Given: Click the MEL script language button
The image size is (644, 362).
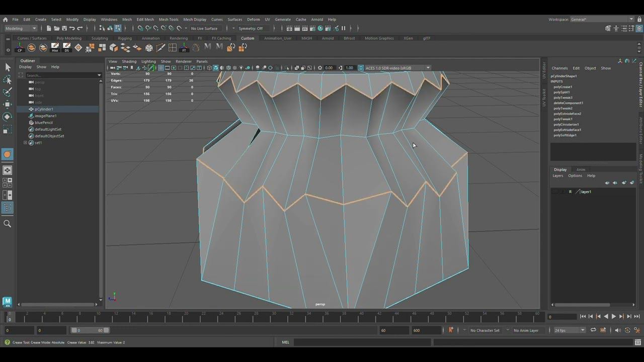Looking at the screenshot, I should [x=285, y=342].
